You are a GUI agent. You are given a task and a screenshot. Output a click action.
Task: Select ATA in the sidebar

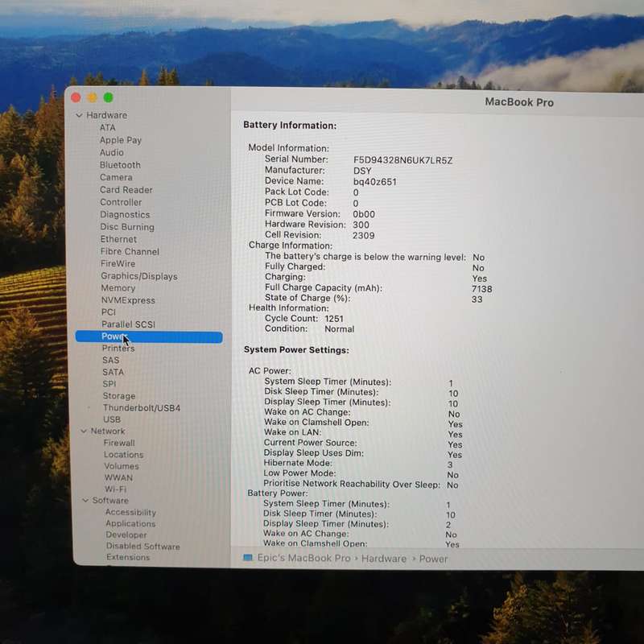[x=108, y=128]
